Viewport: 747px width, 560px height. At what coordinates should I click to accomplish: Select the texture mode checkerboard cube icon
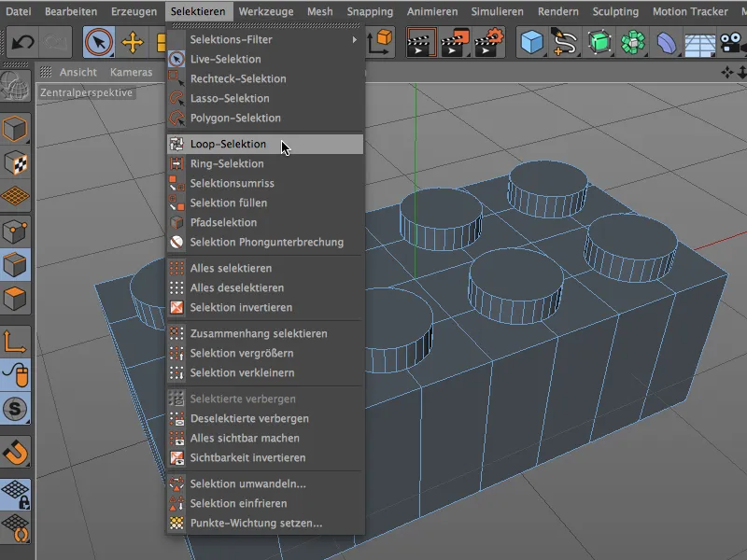point(15,163)
